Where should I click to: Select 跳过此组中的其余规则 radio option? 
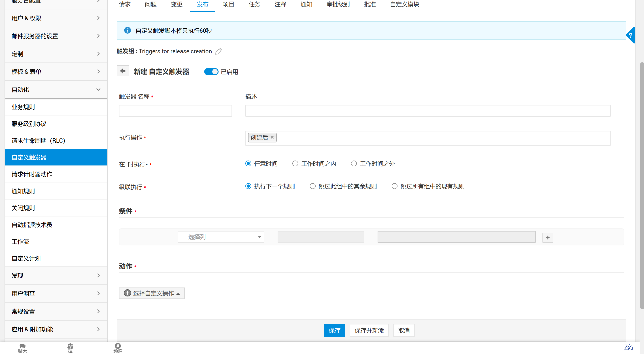click(x=312, y=186)
